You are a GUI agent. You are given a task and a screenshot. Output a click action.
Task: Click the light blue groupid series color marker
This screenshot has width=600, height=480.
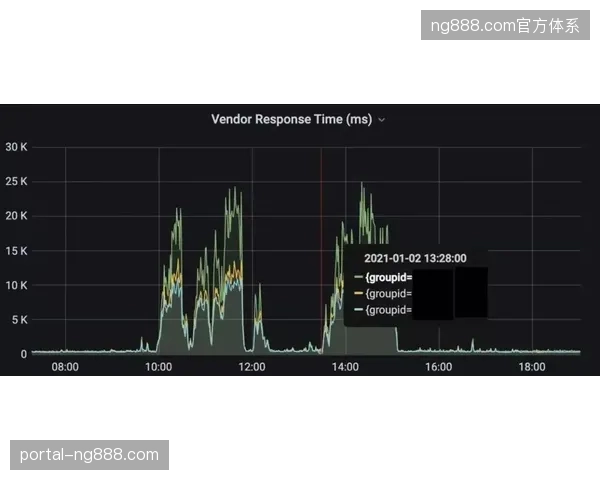point(359,309)
